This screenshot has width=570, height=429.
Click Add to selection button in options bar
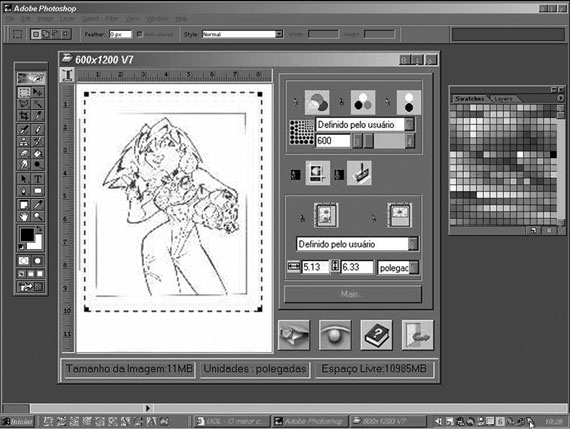[45, 34]
